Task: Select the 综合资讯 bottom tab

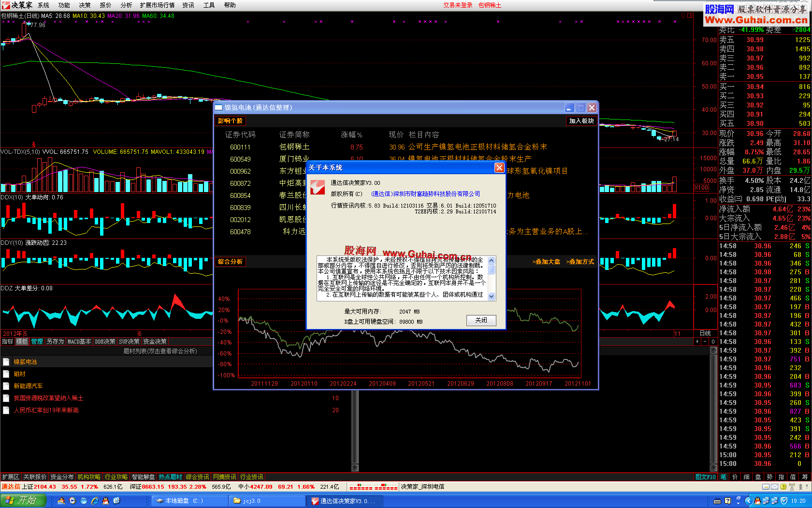Action: (x=197, y=477)
